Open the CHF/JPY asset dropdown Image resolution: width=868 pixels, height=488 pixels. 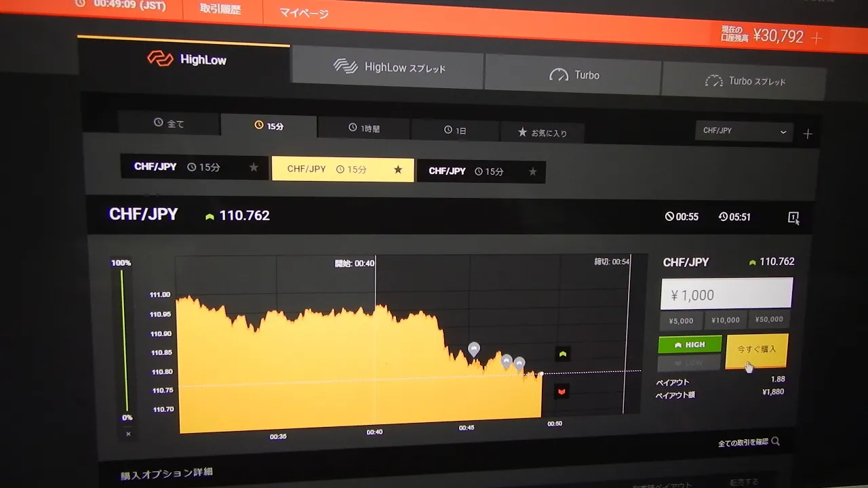point(744,131)
